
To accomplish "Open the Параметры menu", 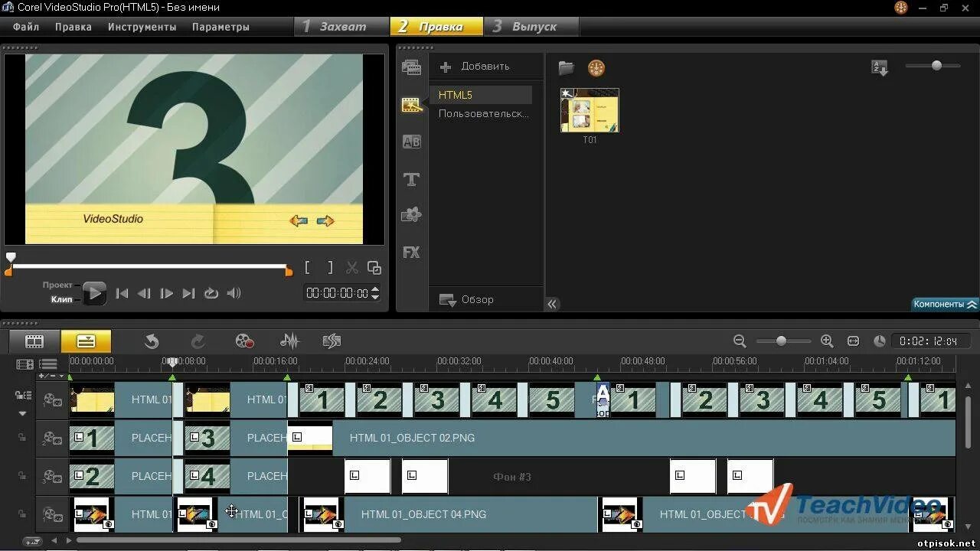I will click(220, 27).
